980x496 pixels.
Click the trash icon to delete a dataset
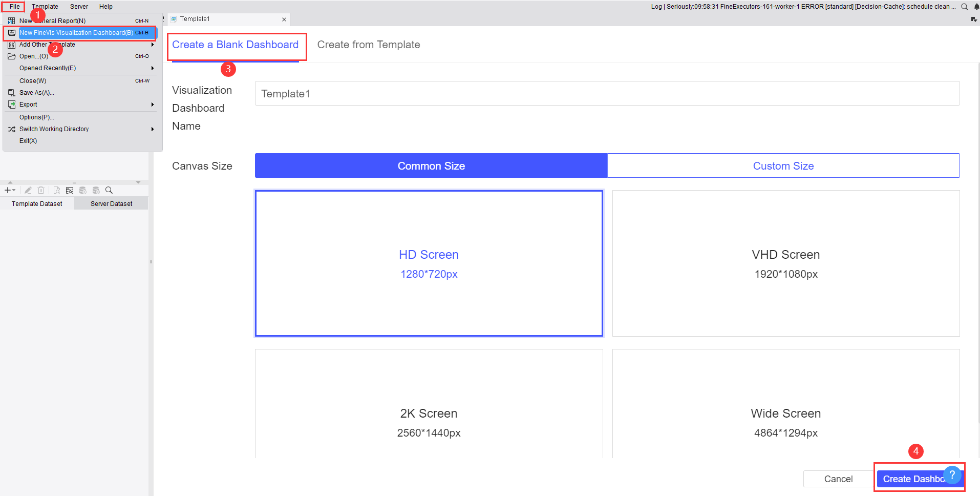click(41, 190)
